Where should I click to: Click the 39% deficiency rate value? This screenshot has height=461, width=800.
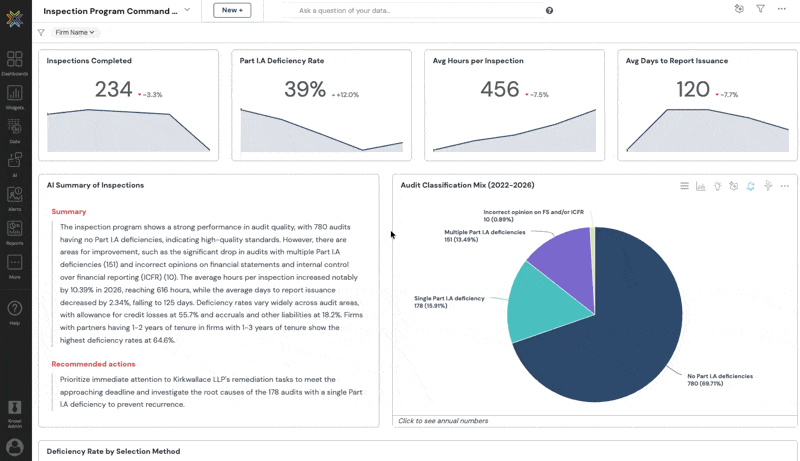(305, 90)
